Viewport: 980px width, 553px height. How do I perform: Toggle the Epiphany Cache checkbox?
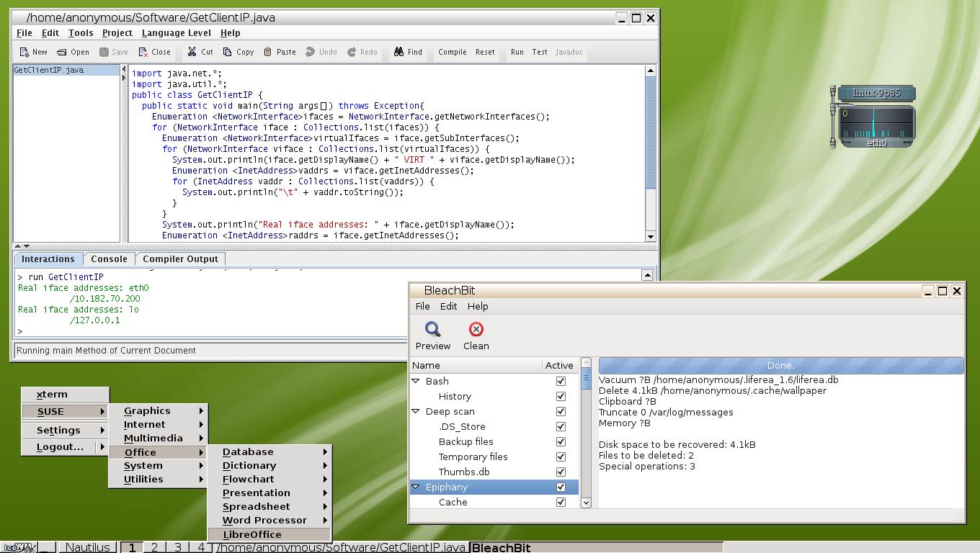(560, 502)
